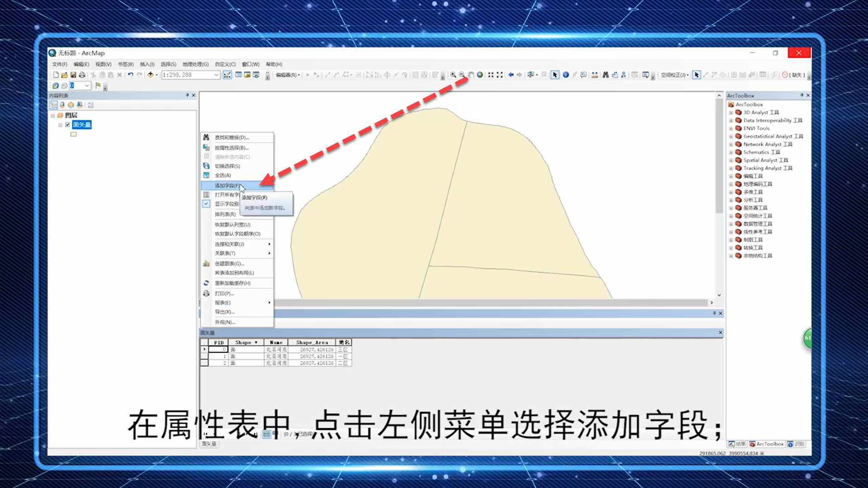Click the Undo arrow icon
Viewport: 868px width, 488px height.
[130, 75]
